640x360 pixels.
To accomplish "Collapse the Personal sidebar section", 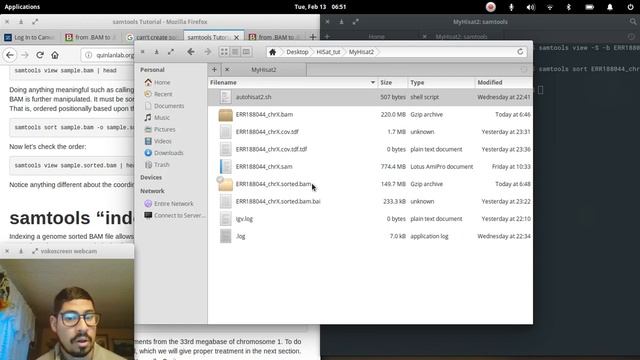I will click(x=152, y=70).
